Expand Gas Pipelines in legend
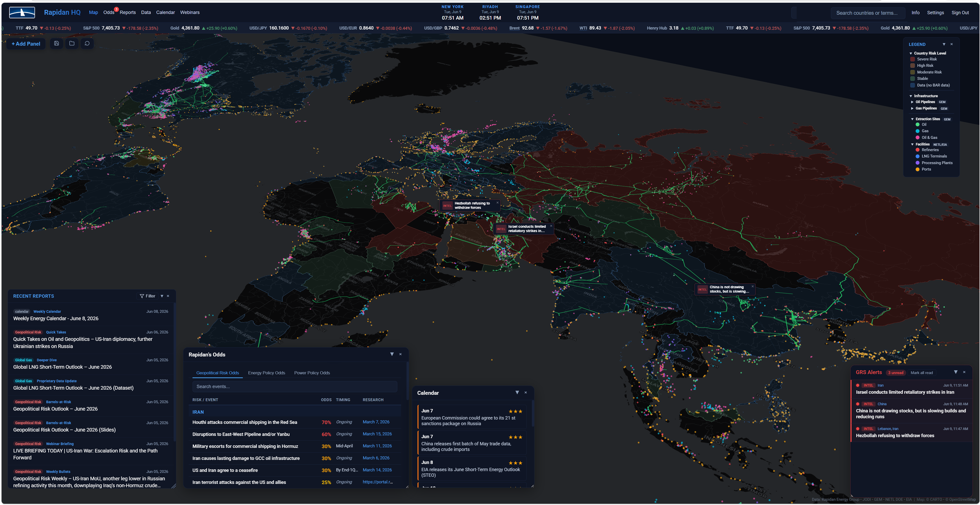 click(x=912, y=108)
